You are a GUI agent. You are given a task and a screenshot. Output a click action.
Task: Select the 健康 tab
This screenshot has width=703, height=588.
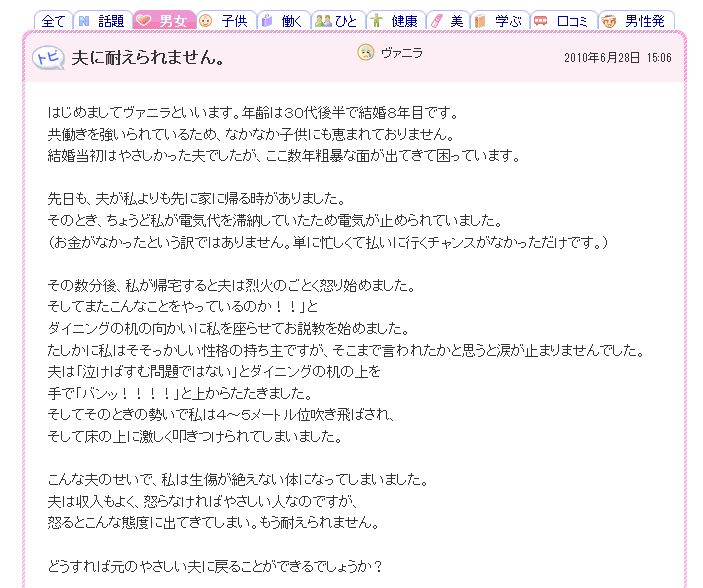click(396, 21)
